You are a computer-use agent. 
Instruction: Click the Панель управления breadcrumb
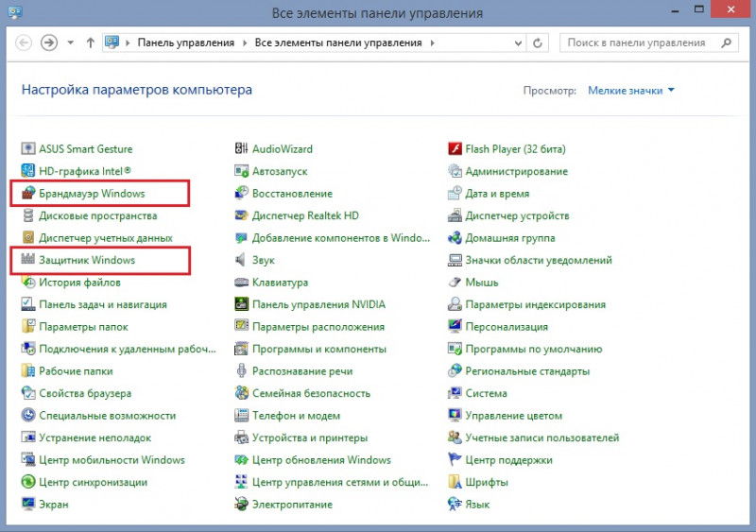point(185,43)
